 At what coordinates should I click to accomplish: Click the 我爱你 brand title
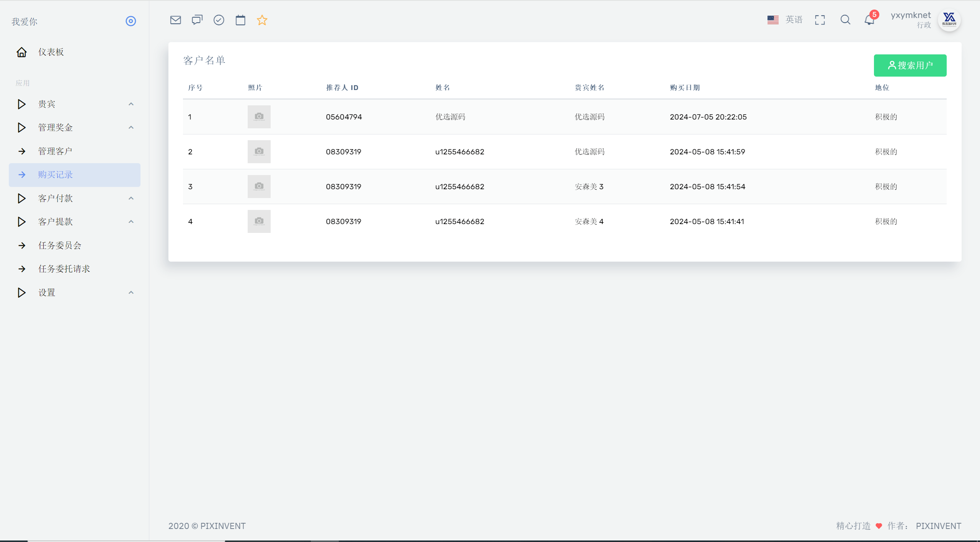[x=24, y=22]
